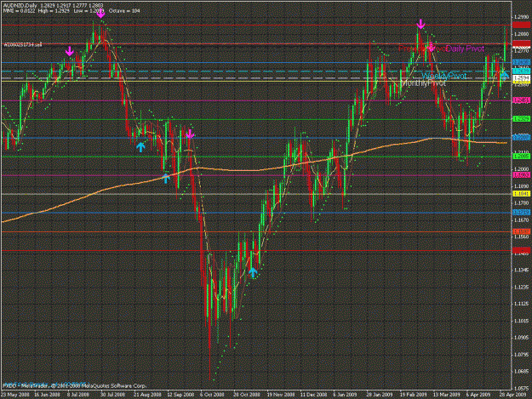The image size is (532, 399).
Task: Click the green 1.2329 price tag
Action: (x=521, y=119)
